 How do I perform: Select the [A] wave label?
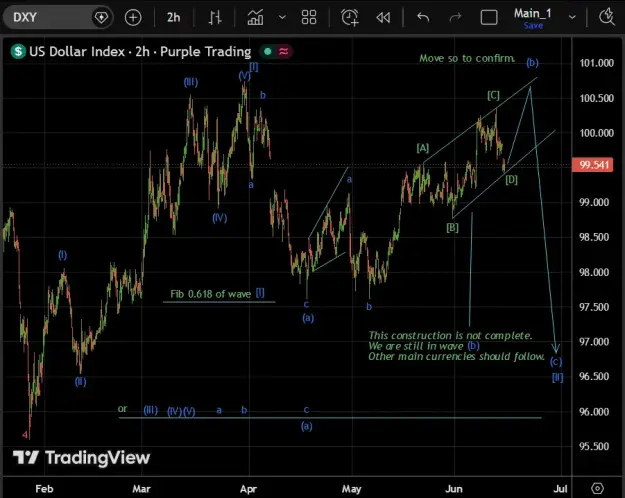pyautogui.click(x=423, y=148)
